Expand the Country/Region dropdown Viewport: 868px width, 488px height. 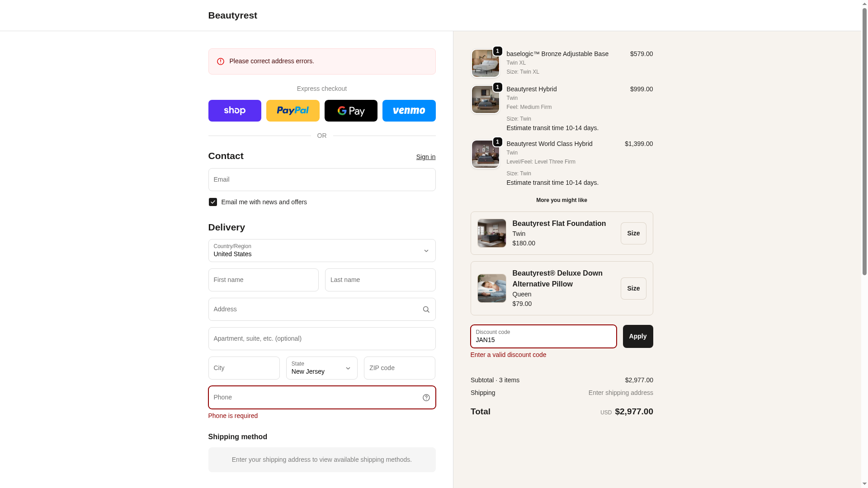click(322, 251)
